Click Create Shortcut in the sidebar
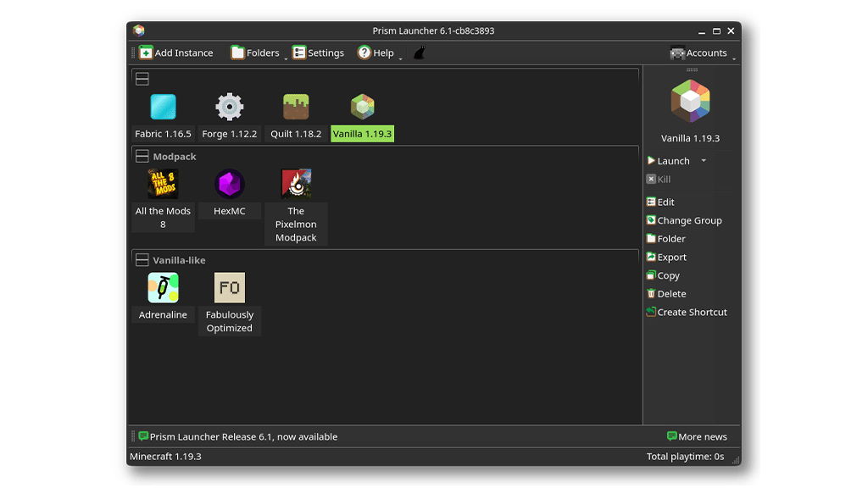The height and width of the screenshot is (488, 868). point(687,312)
